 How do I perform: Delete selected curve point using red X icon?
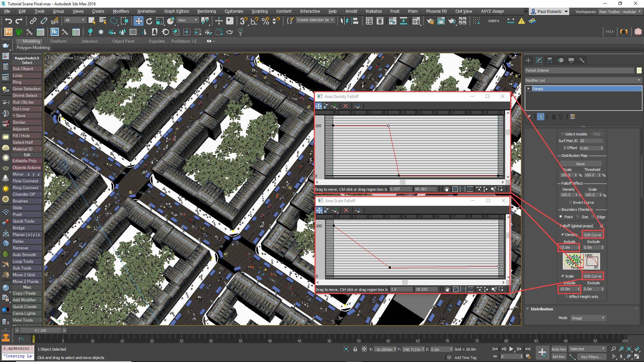(346, 106)
